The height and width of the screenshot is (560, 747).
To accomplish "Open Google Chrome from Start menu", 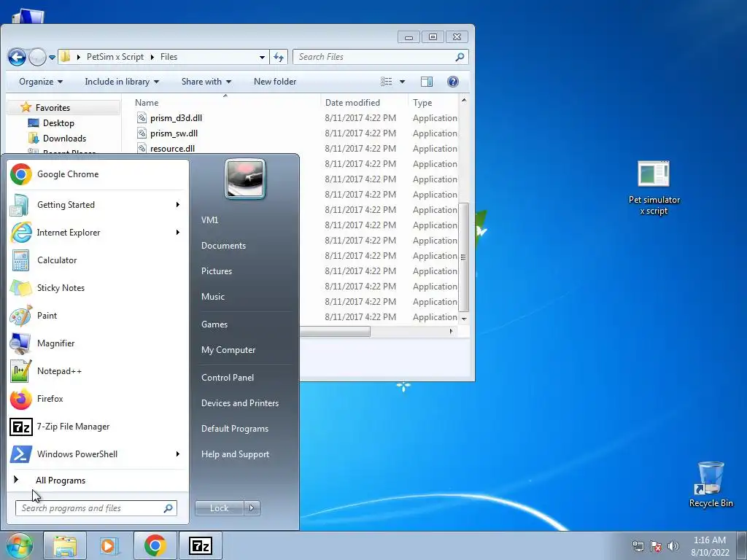I will (98, 174).
